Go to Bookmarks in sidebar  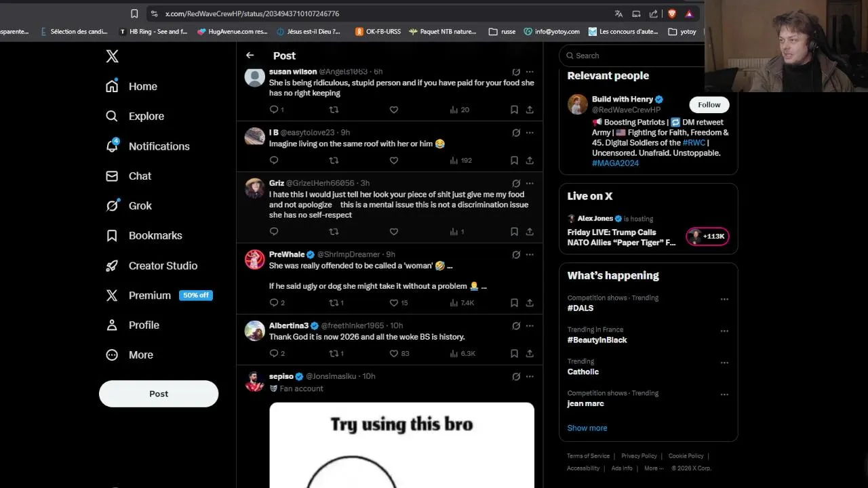144,236
